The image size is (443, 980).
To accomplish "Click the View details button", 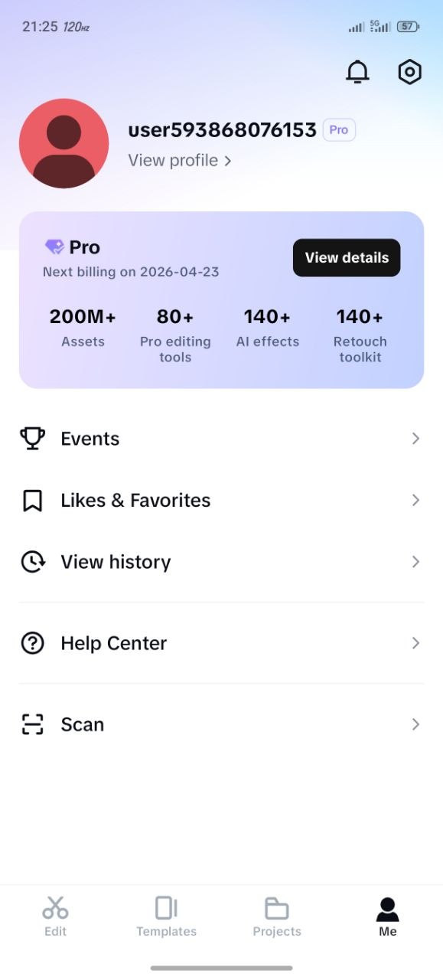I will tap(347, 258).
